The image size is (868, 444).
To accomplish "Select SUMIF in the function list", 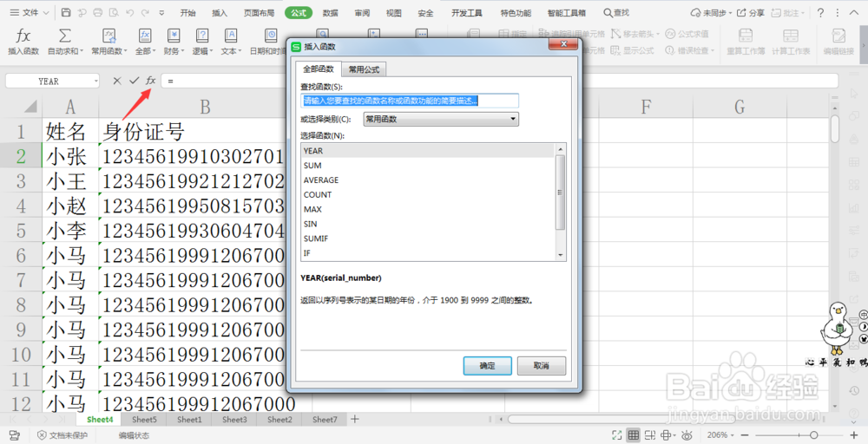I will [427, 238].
